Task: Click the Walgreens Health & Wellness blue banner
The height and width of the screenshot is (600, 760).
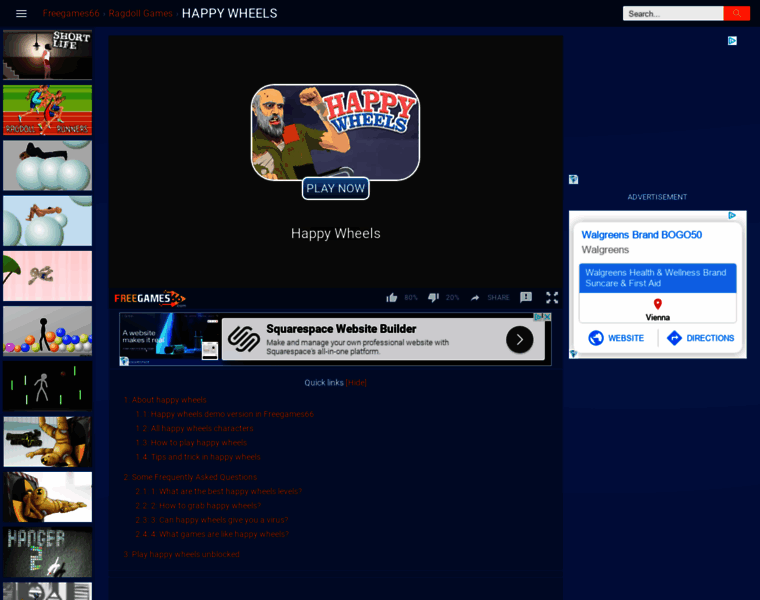Action: 658,278
